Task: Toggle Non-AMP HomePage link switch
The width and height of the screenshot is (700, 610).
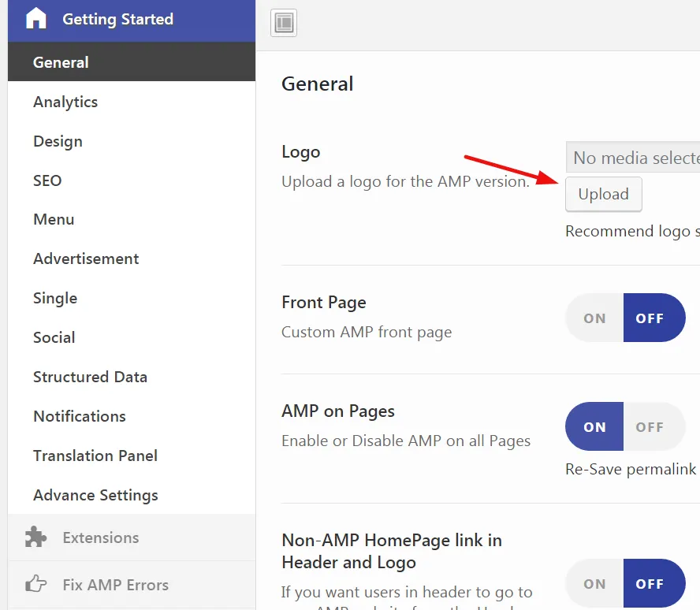Action: tap(625, 583)
